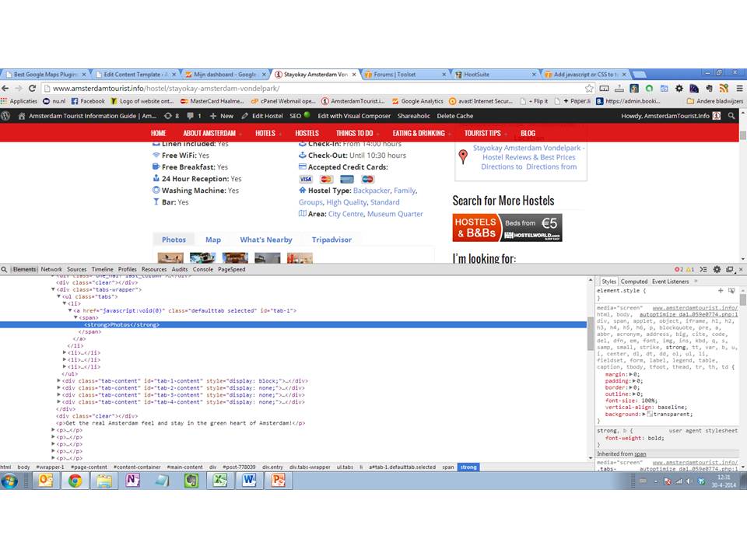Select strong in the DevTools breadcrumb

tap(468, 467)
